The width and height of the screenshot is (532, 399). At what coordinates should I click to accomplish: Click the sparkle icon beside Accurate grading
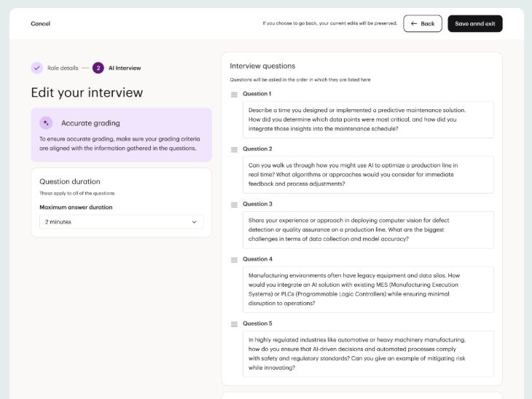(46, 123)
